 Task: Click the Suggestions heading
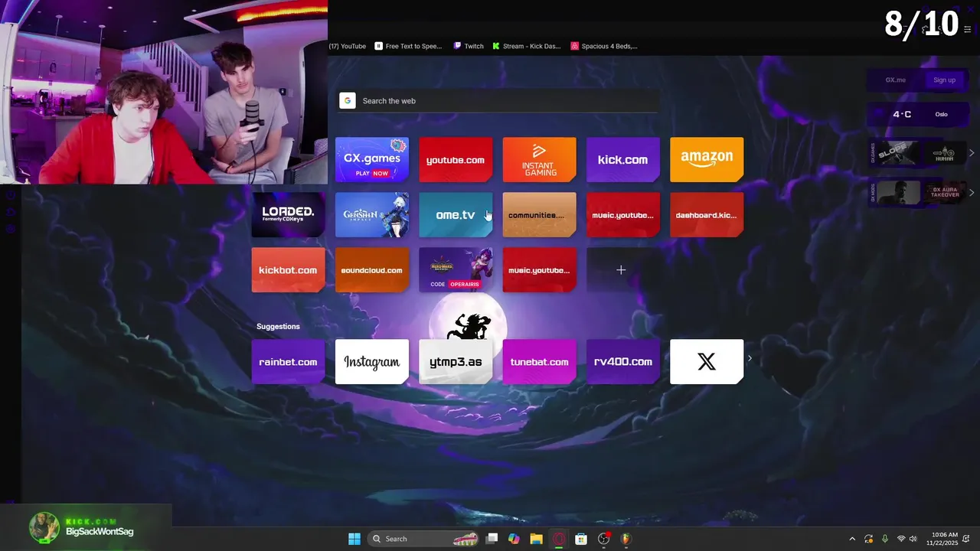click(x=278, y=327)
